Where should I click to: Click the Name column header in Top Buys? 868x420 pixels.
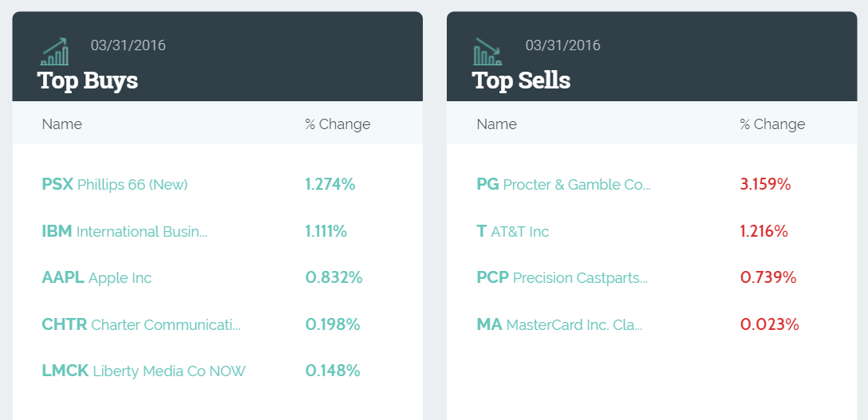coord(62,124)
